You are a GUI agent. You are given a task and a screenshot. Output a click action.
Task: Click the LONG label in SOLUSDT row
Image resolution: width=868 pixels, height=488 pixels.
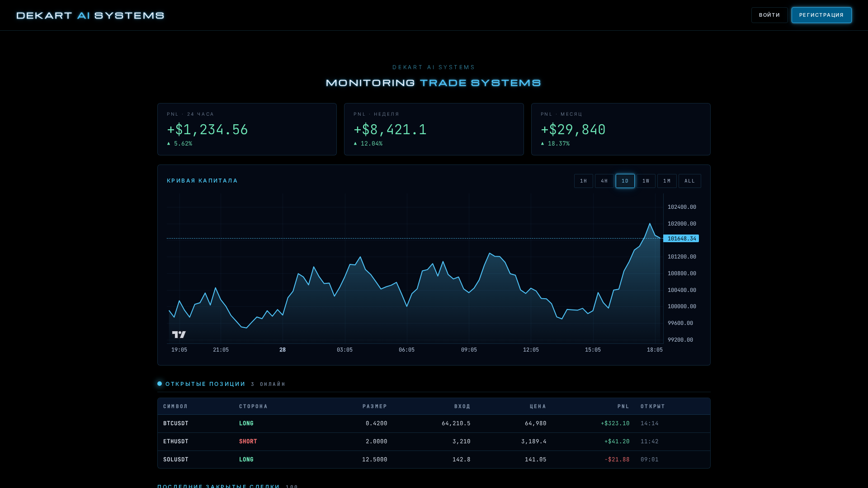point(246,460)
